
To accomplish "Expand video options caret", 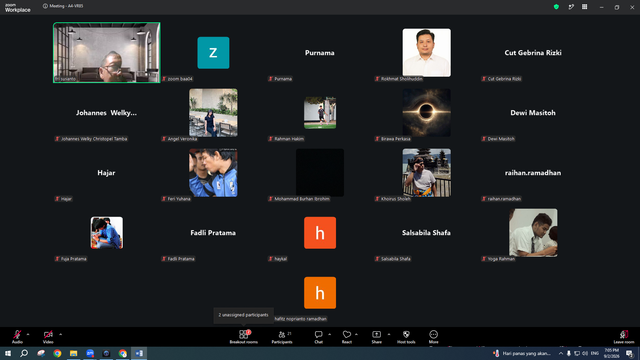I will coord(60,334).
